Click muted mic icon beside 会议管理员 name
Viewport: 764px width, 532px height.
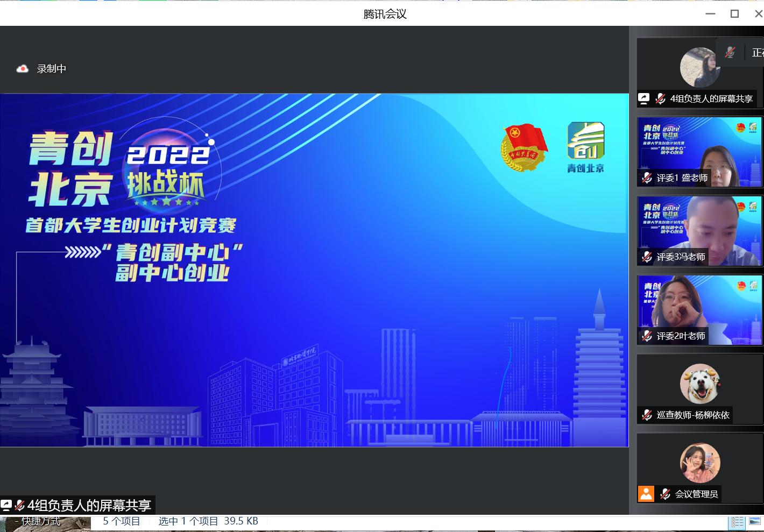(665, 494)
